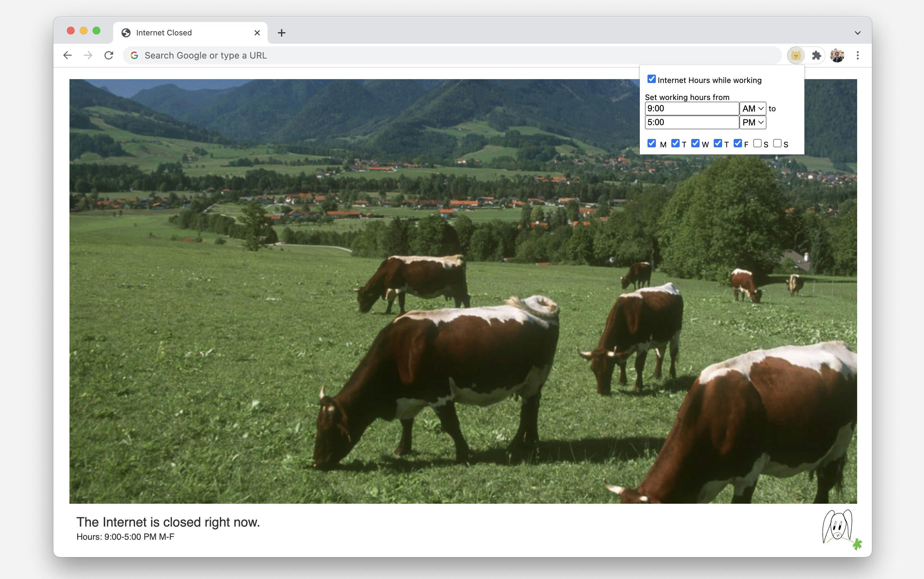Screen dimensions: 924x579
Task: Expand the tab search chevron
Action: click(x=858, y=33)
